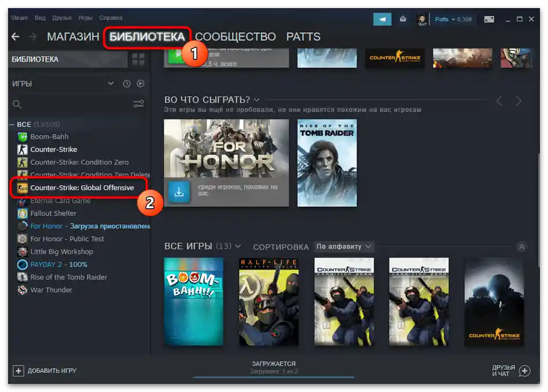Select PAYDAY 2 - 100% entry
Screen dimensions: 548x392
pos(59,265)
